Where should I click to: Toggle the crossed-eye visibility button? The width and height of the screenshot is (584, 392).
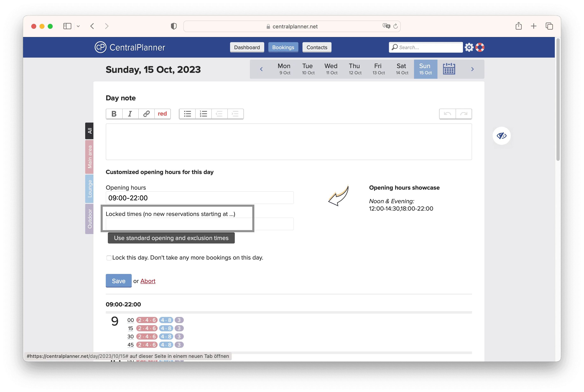pyautogui.click(x=501, y=136)
